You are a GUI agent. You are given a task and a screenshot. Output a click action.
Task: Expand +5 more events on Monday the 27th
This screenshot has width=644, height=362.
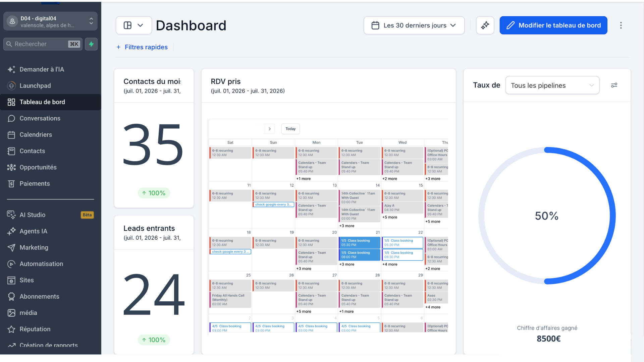(304, 311)
